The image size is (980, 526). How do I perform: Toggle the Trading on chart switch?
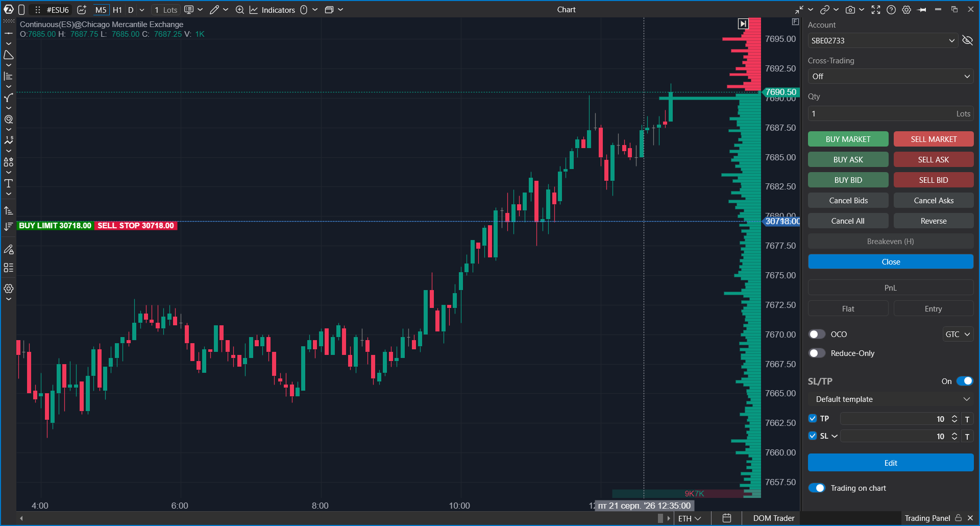coord(817,488)
